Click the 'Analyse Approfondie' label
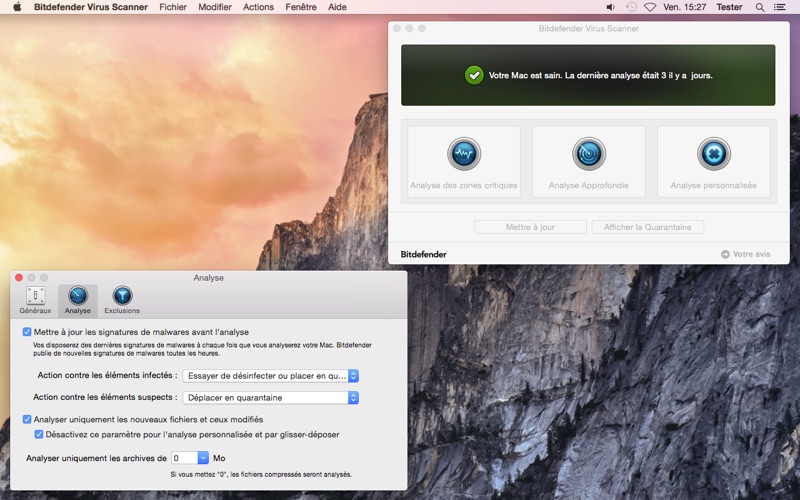 589,185
